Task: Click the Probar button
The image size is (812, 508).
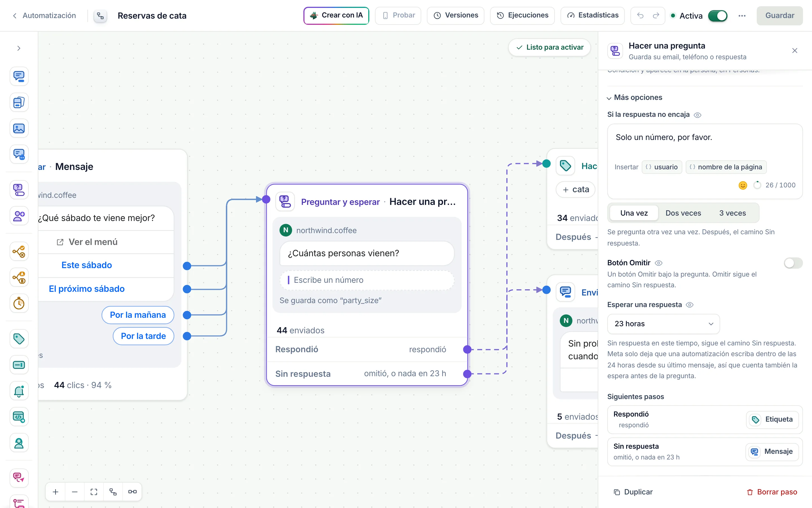Action: point(398,16)
